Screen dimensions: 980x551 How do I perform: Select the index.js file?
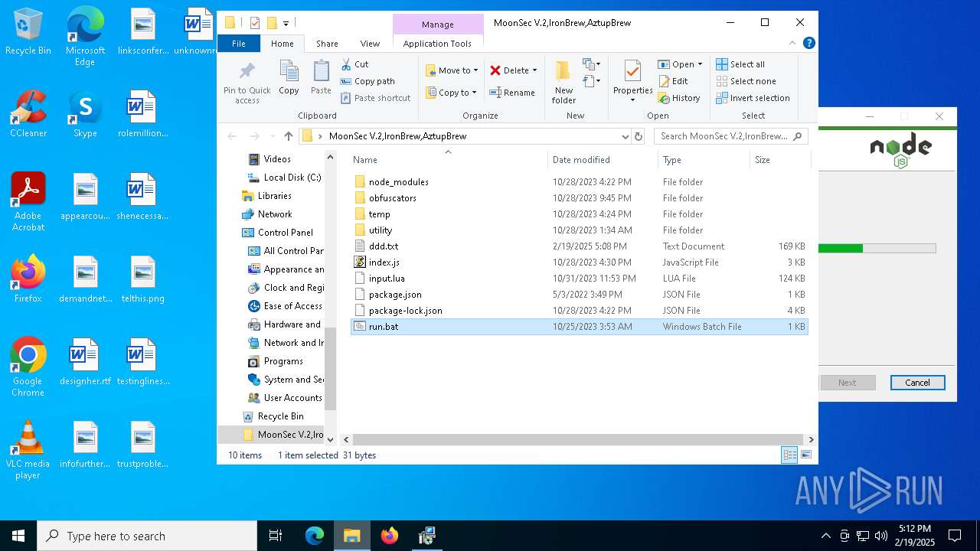point(579,262)
